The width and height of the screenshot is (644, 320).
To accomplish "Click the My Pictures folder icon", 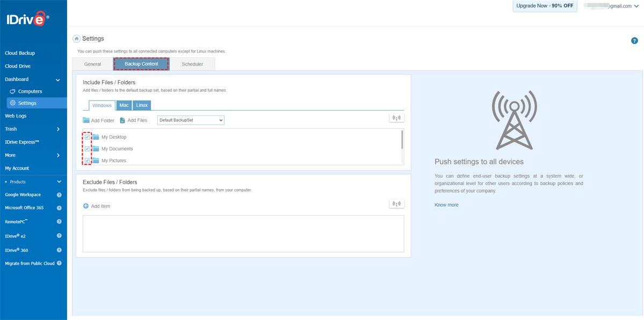I will 96,160.
